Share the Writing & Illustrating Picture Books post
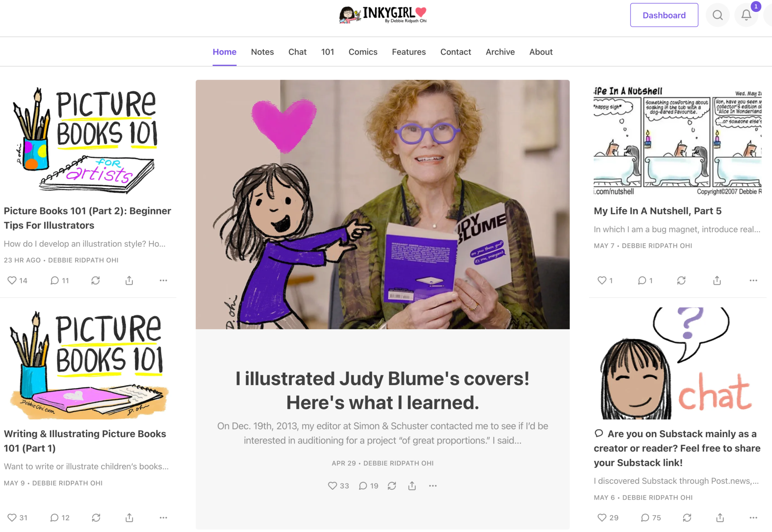This screenshot has height=532, width=772. (x=129, y=518)
